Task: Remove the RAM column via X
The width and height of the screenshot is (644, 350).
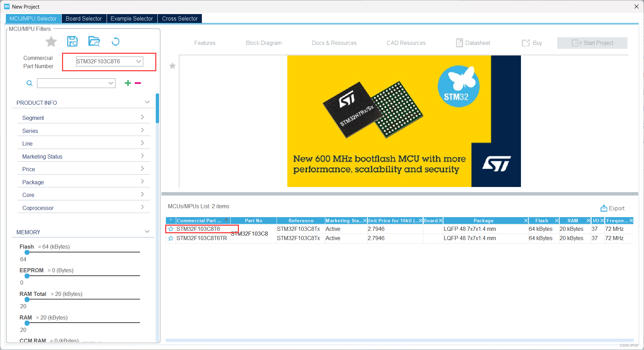Action: pyautogui.click(x=588, y=221)
